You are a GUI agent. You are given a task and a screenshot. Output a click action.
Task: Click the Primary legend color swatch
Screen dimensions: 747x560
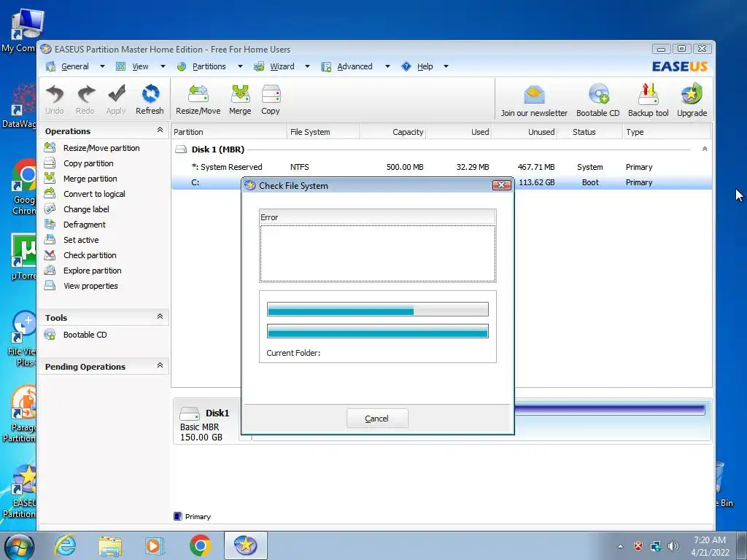178,516
